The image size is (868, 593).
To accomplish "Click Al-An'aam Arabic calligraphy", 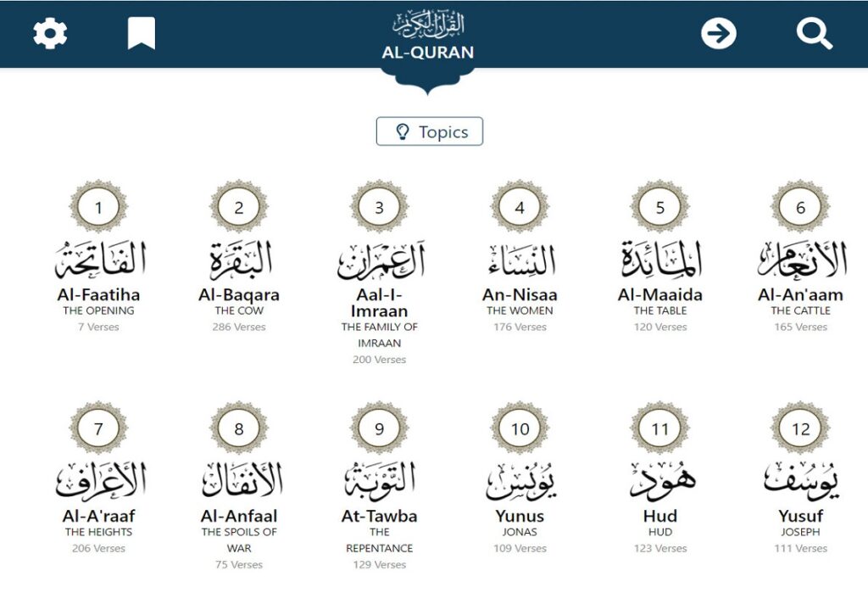I will pos(800,260).
